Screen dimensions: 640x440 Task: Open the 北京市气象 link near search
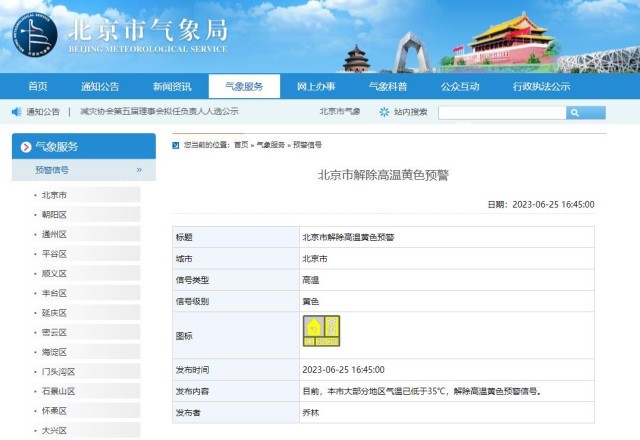point(339,112)
